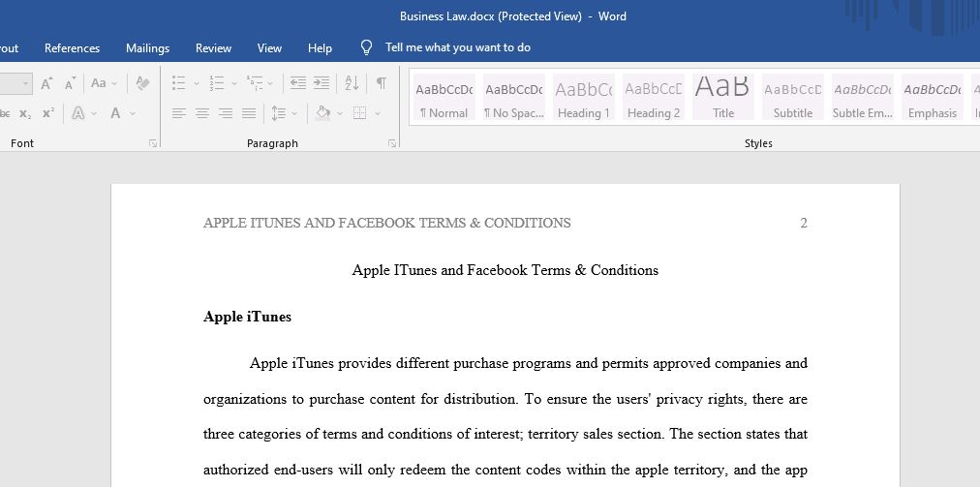Click the lightbulb Tell Me icon
This screenshot has width=980, height=487.
point(367,48)
